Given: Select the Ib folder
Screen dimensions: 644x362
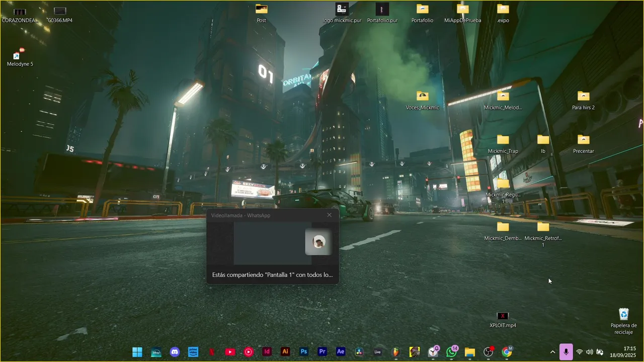Looking at the screenshot, I should click(x=543, y=144).
